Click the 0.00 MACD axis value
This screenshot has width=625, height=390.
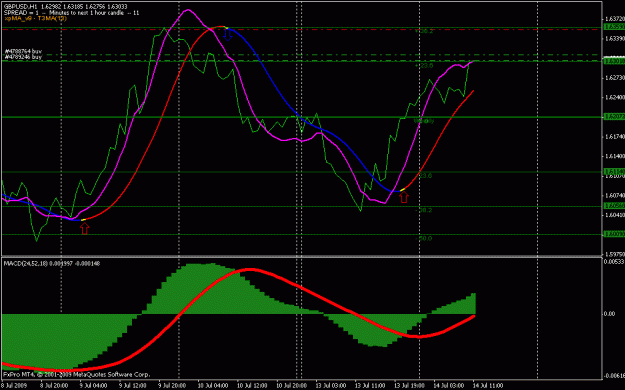[x=609, y=314]
